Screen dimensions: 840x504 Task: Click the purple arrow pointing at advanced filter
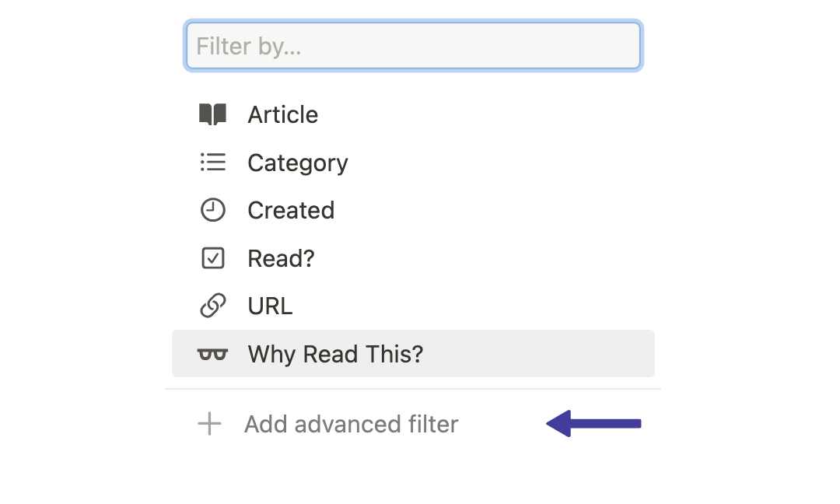tap(593, 424)
